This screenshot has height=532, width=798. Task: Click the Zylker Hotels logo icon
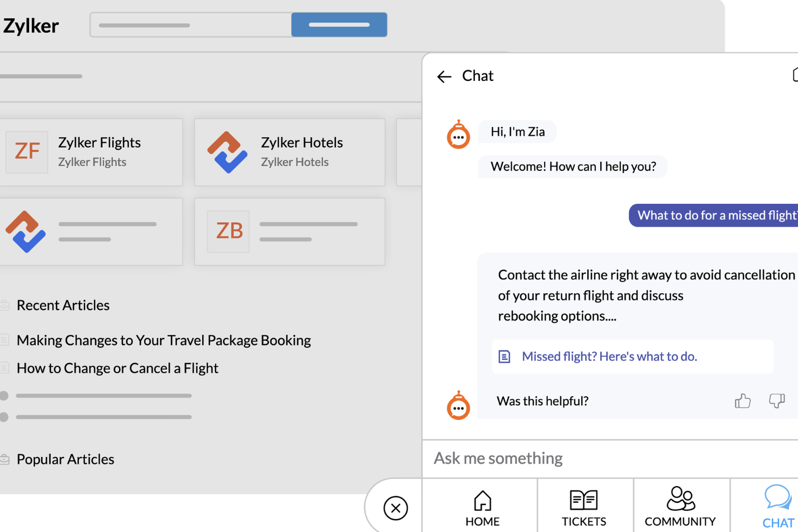point(228,153)
